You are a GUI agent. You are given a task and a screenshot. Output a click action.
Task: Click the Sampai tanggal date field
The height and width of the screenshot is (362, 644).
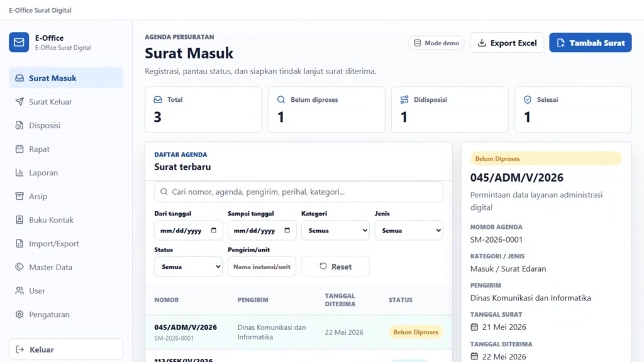262,230
